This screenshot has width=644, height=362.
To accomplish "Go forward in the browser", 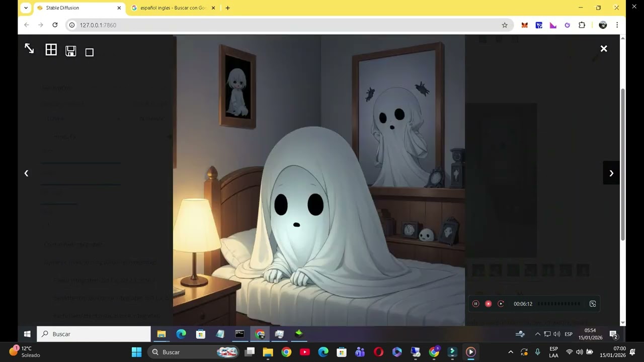I will tap(41, 25).
